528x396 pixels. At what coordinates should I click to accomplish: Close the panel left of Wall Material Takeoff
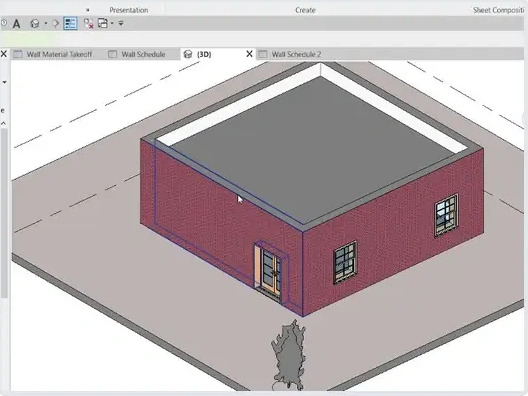4,54
